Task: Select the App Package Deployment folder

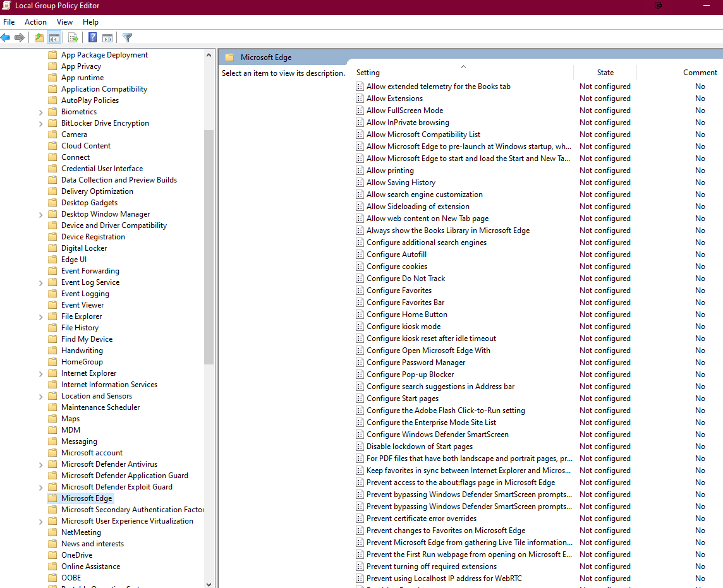Action: point(105,55)
